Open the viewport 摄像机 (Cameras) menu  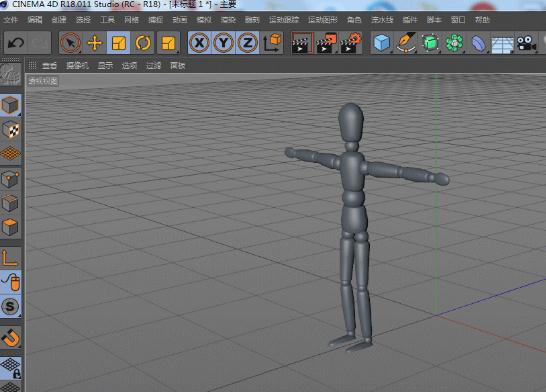tap(77, 65)
